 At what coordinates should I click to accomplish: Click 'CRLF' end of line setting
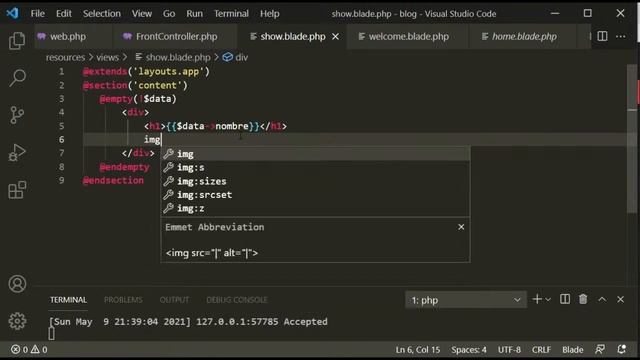[x=541, y=350]
